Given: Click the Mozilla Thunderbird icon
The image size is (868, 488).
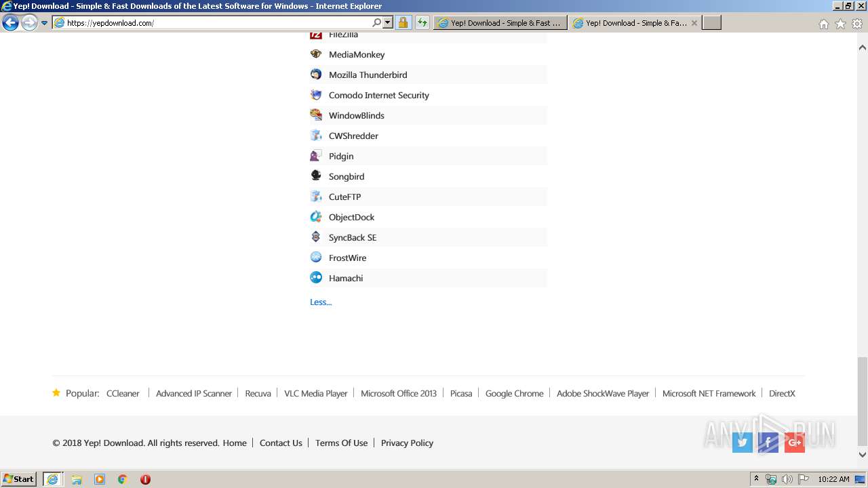Looking at the screenshot, I should (316, 75).
